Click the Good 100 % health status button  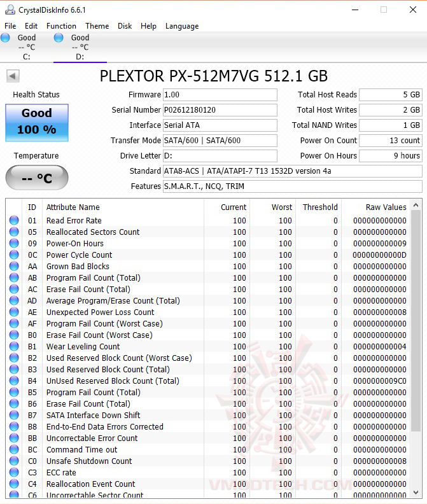[x=37, y=123]
